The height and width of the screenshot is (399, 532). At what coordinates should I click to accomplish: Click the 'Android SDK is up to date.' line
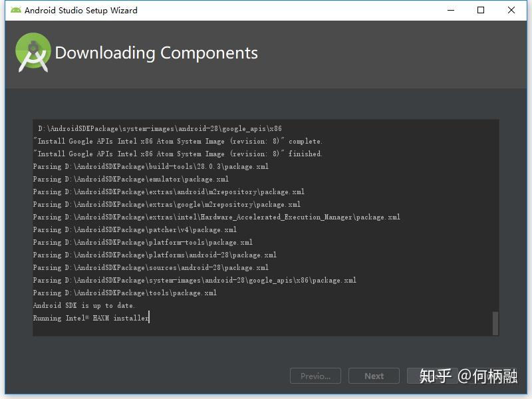84,305
